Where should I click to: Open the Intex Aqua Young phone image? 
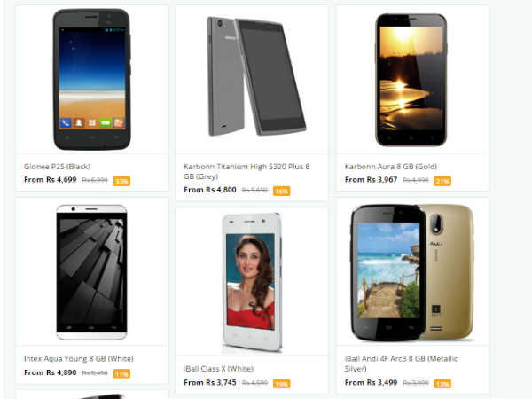click(91, 272)
